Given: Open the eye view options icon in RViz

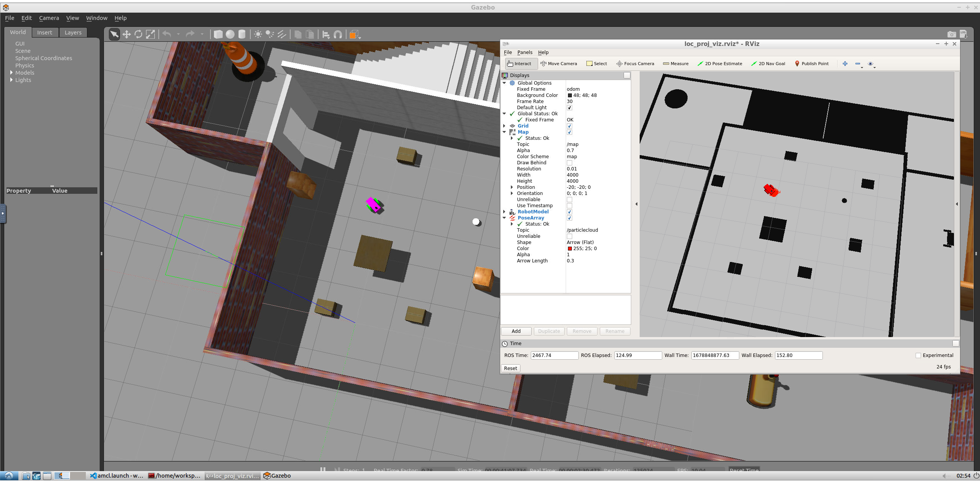Looking at the screenshot, I should point(870,64).
